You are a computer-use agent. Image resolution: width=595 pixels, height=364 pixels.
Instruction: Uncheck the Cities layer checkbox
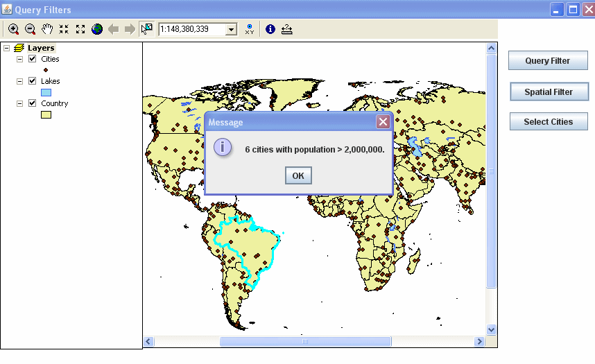click(x=33, y=59)
